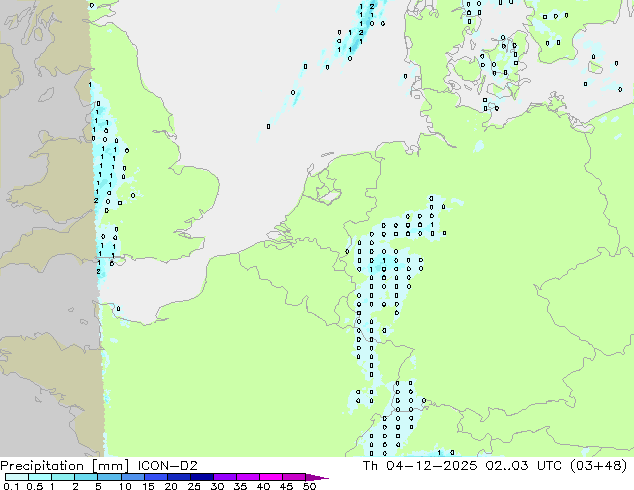Click the legend value label "25"
This screenshot has height=490, width=634.
(194, 486)
